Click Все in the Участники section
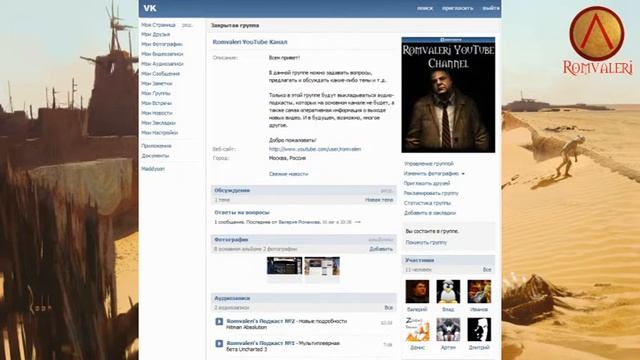 click(487, 270)
